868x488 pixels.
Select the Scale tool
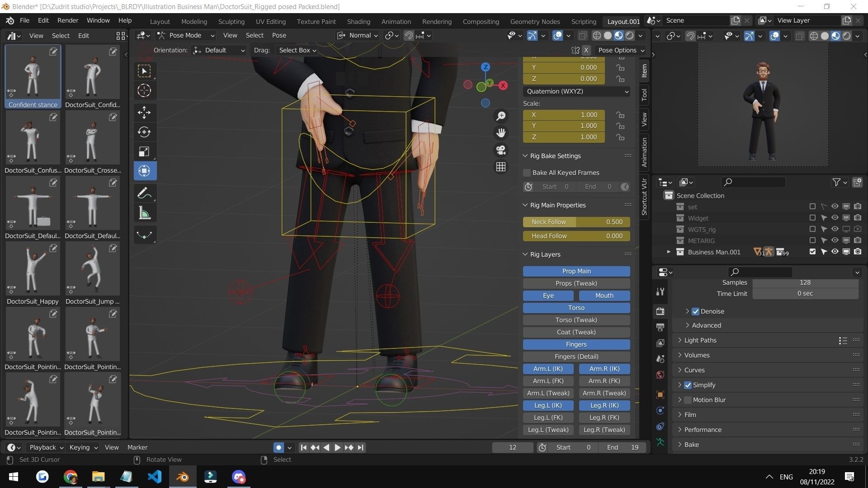[144, 151]
